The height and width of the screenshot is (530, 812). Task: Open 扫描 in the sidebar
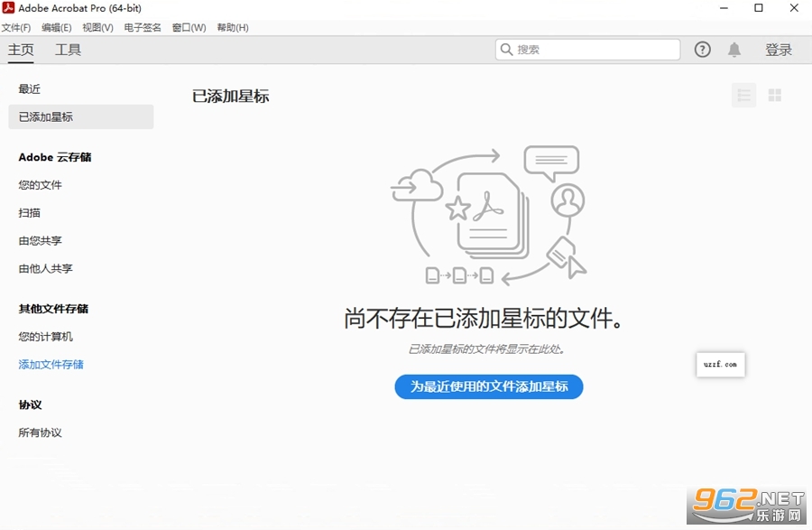click(30, 213)
